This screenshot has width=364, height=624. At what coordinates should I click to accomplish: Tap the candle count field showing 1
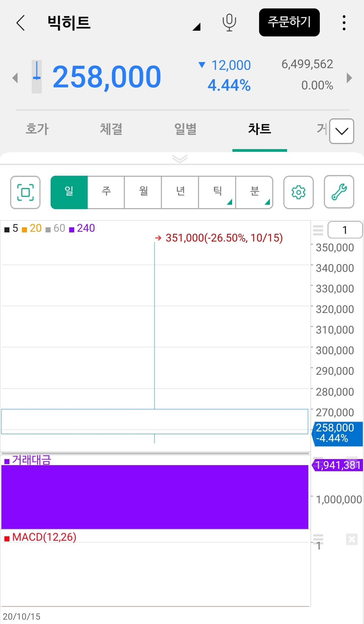345,230
